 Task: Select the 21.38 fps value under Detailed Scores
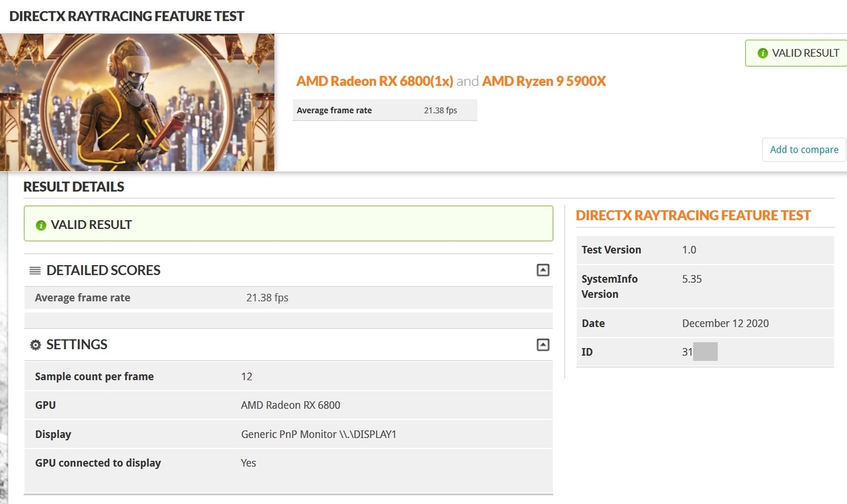[267, 298]
